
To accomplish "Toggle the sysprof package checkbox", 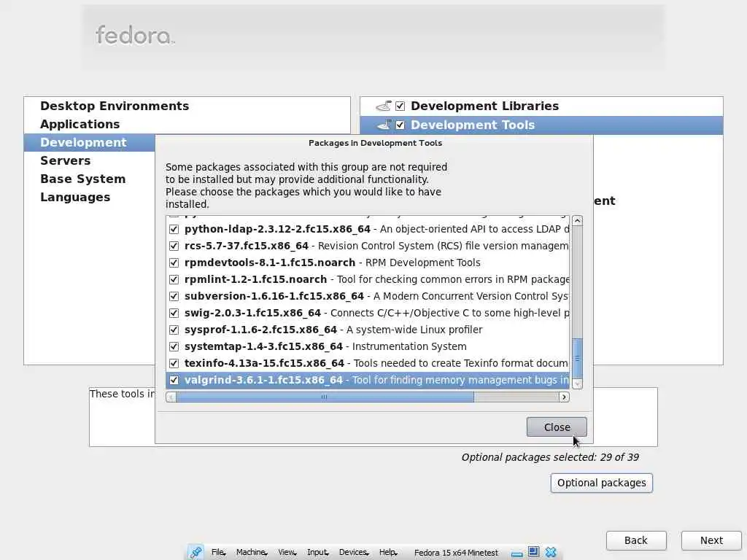I will coord(174,330).
